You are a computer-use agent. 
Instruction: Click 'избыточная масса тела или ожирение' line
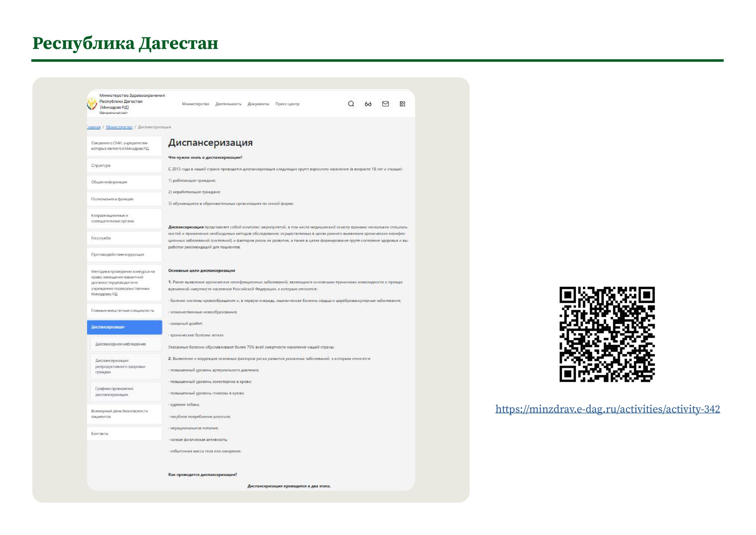click(205, 451)
